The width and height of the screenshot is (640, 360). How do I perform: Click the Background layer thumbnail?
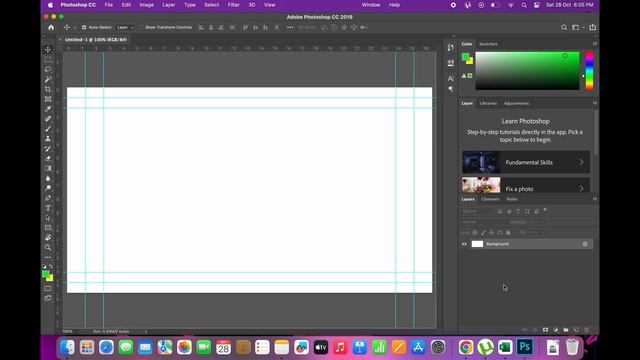[x=477, y=244]
